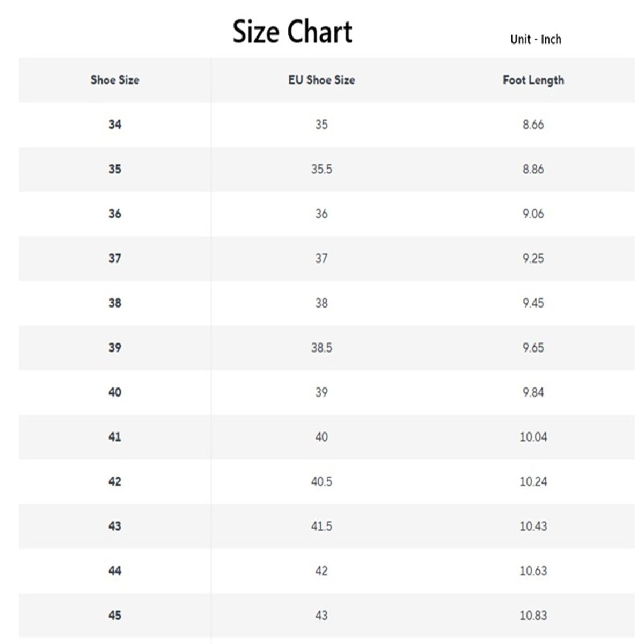644x644 pixels.
Task: Select the EU Shoe Size column header
Action: click(x=321, y=80)
